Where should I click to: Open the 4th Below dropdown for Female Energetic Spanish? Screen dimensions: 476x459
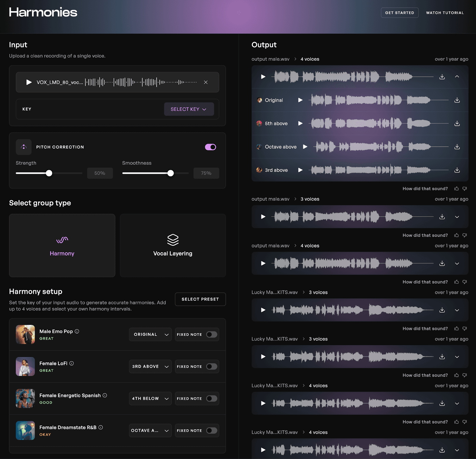pos(150,398)
